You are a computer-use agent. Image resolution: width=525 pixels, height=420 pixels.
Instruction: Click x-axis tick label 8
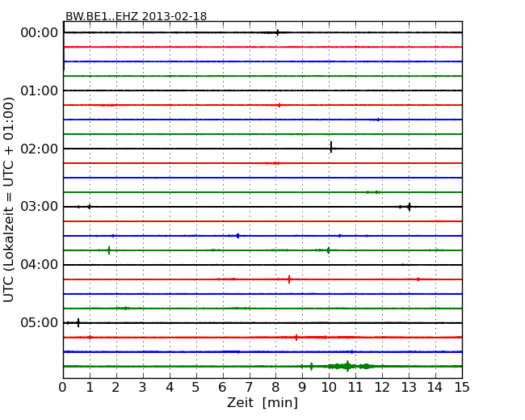click(275, 388)
